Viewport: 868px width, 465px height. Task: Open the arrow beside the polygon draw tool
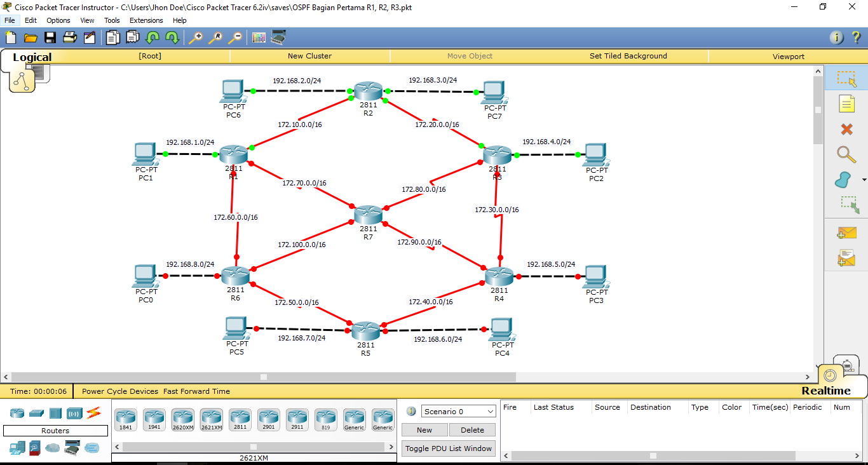[x=864, y=180]
